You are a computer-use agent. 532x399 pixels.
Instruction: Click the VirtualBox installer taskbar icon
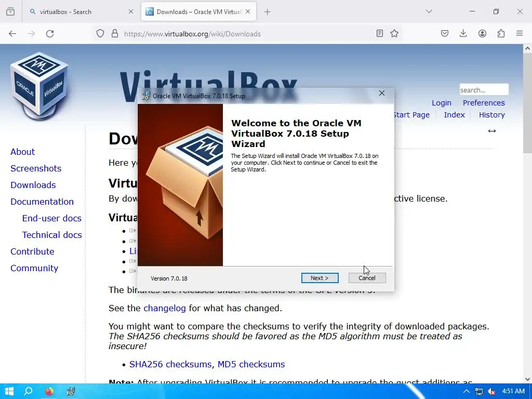pos(71,391)
